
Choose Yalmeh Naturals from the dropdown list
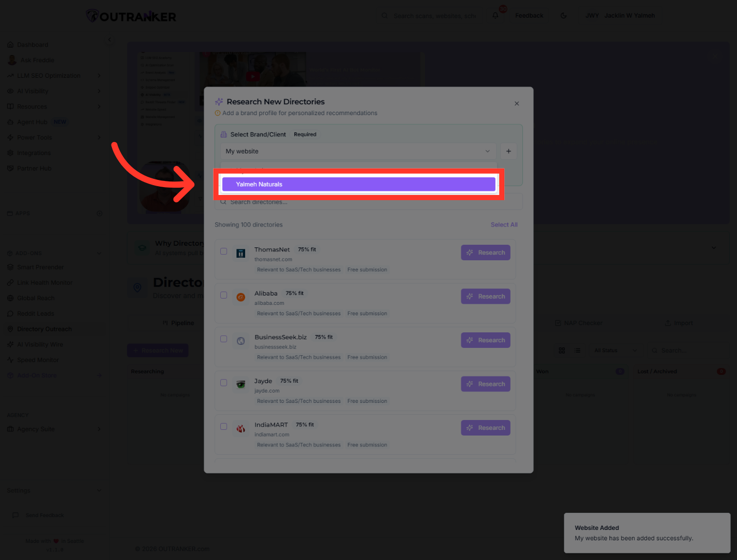coord(358,185)
